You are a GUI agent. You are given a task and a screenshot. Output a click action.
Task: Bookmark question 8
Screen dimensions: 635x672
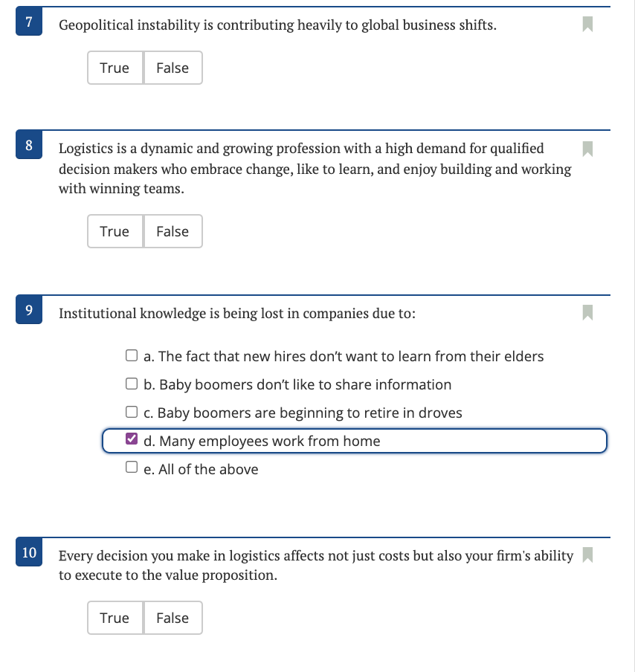[587, 149]
